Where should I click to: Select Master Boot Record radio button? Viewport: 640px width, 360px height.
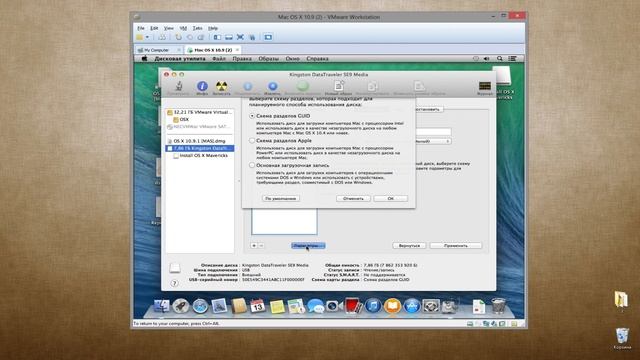[x=252, y=165]
